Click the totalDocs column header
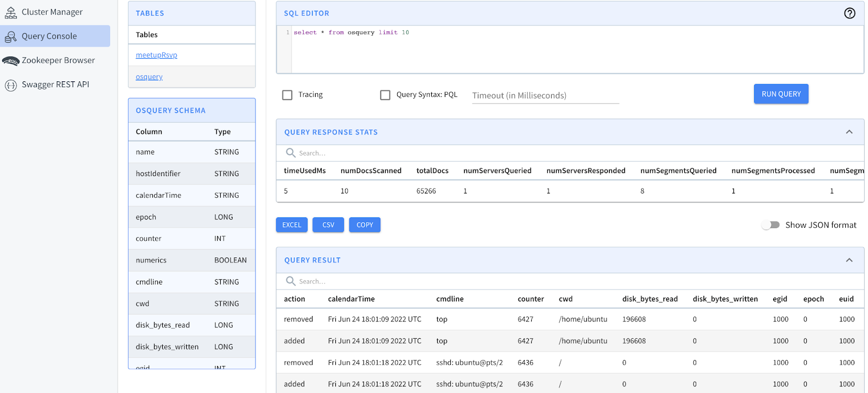The image size is (868, 393). coord(432,171)
